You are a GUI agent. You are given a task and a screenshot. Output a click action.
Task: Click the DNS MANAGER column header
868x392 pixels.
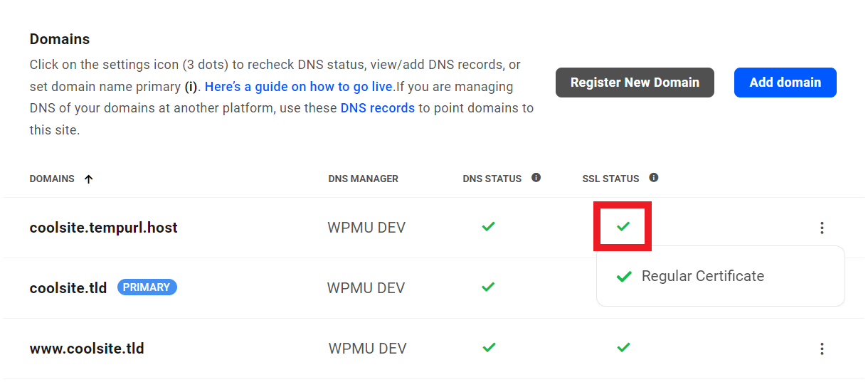tap(364, 179)
